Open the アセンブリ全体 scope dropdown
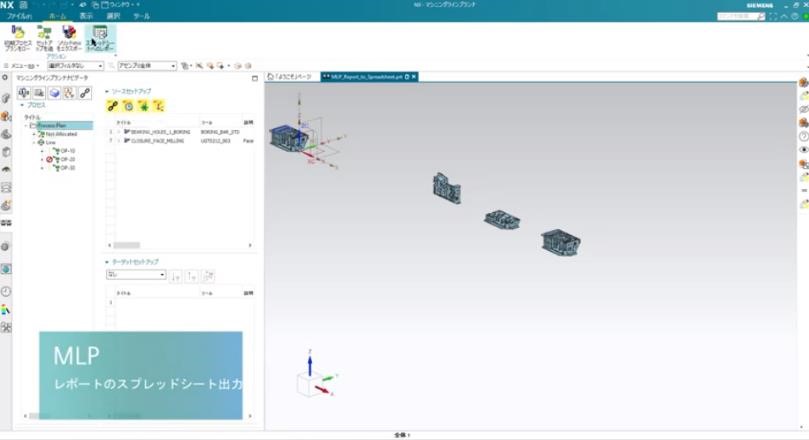 [147, 66]
